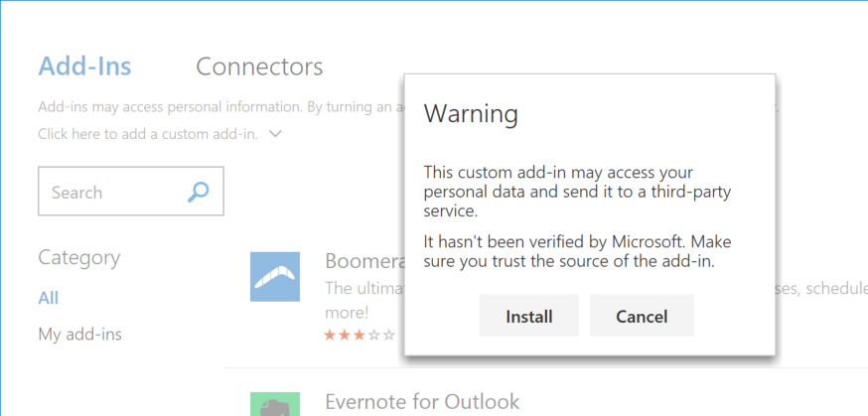
Task: Show the My add-ins category
Action: point(79,334)
